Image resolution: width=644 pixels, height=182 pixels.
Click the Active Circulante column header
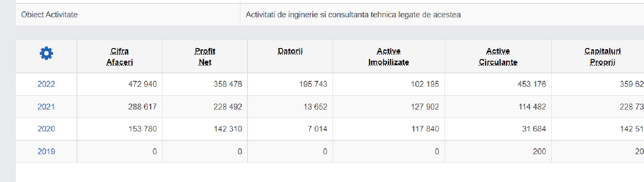(498, 57)
